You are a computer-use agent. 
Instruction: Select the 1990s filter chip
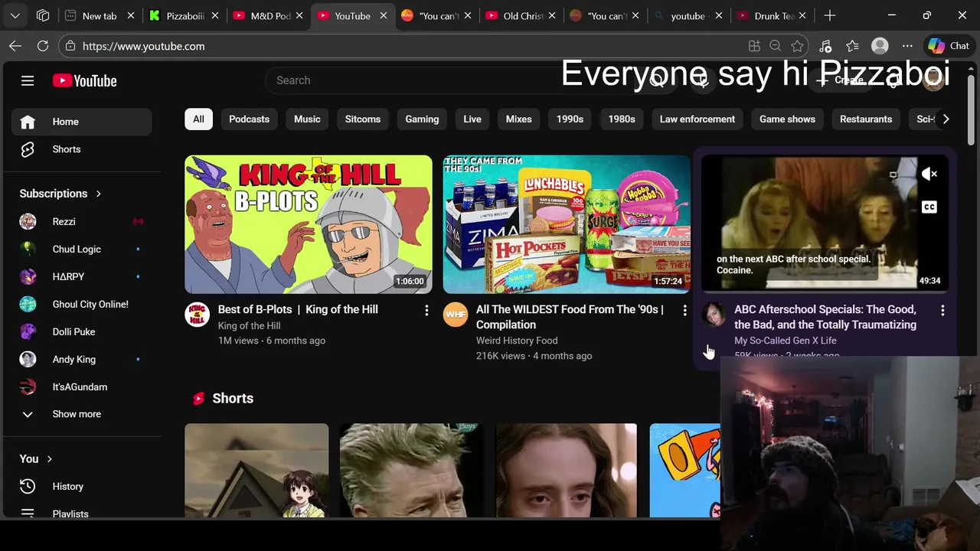point(570,119)
